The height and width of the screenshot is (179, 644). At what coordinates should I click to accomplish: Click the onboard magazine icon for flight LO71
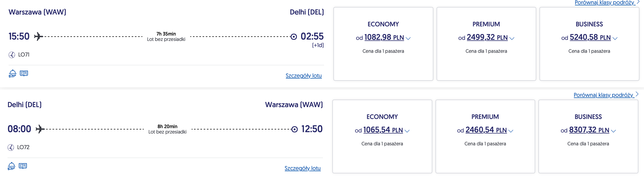tap(24, 73)
